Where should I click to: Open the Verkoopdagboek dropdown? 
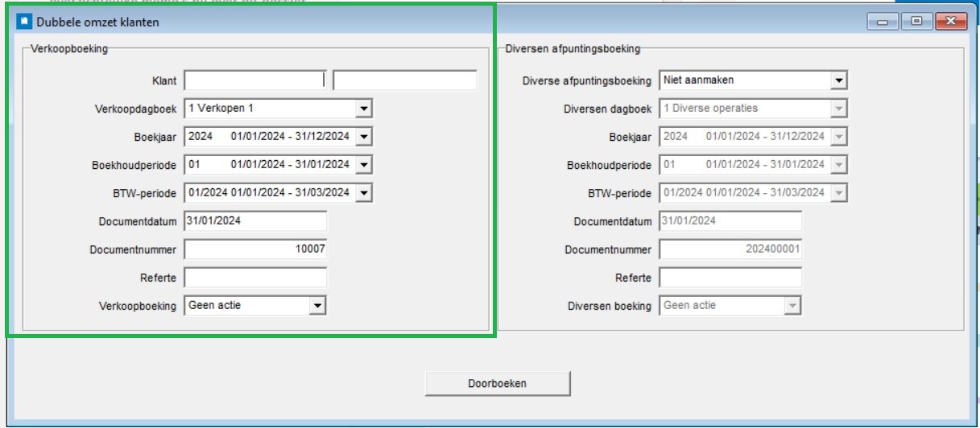point(364,109)
